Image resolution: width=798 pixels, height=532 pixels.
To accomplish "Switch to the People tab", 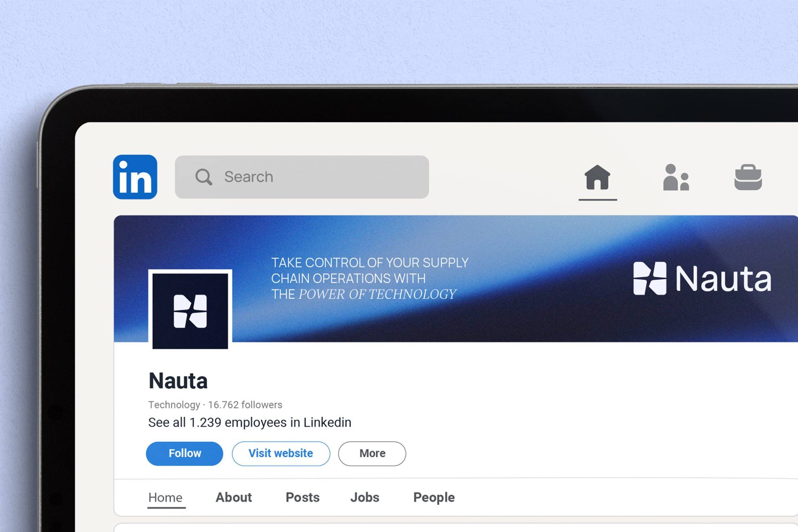I will (x=434, y=497).
